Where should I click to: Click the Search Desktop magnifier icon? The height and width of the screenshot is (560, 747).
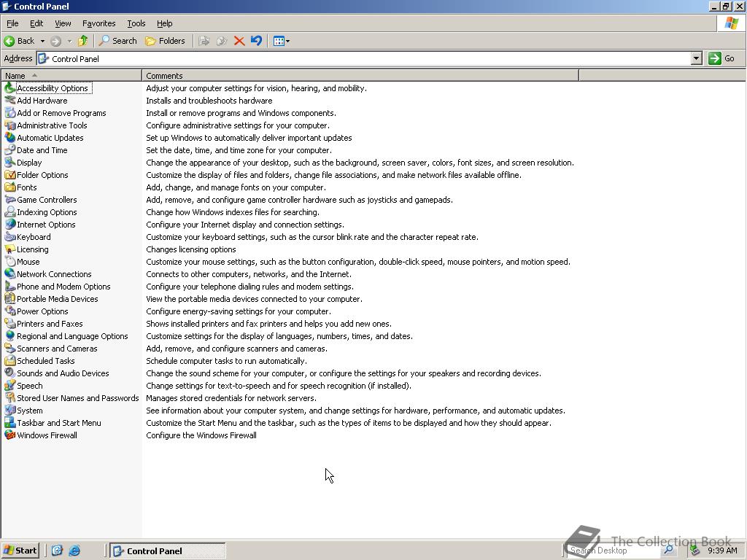[x=669, y=550]
